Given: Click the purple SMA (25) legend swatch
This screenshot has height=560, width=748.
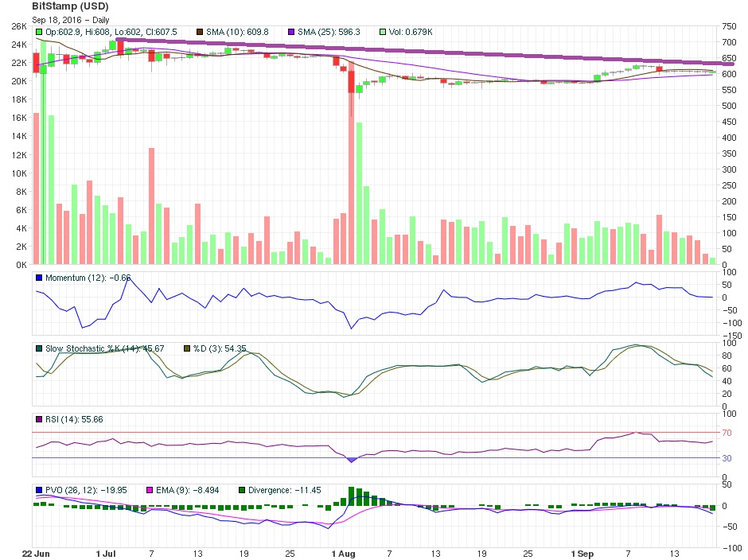Looking at the screenshot, I should tap(291, 32).
